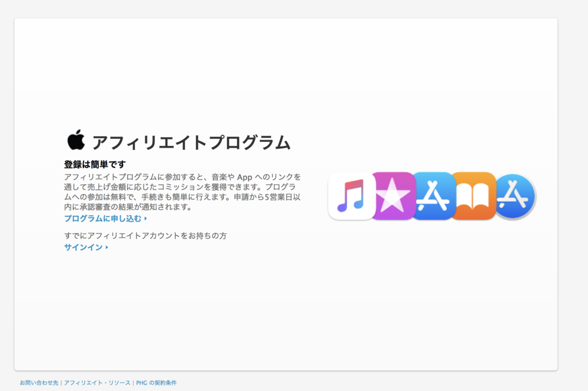This screenshot has height=391, width=588.
Task: Open the PHG の契約条件 footer link
Action: (x=156, y=383)
